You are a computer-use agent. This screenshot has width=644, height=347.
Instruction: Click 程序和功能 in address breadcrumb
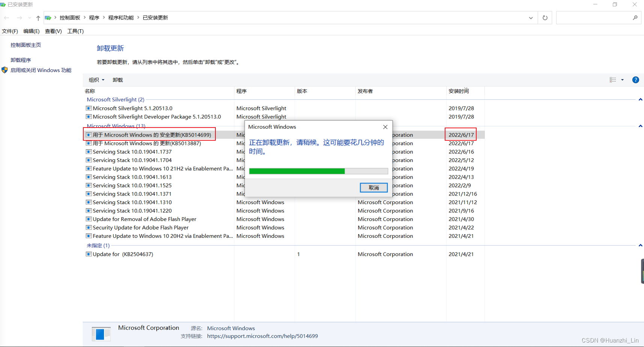121,18
